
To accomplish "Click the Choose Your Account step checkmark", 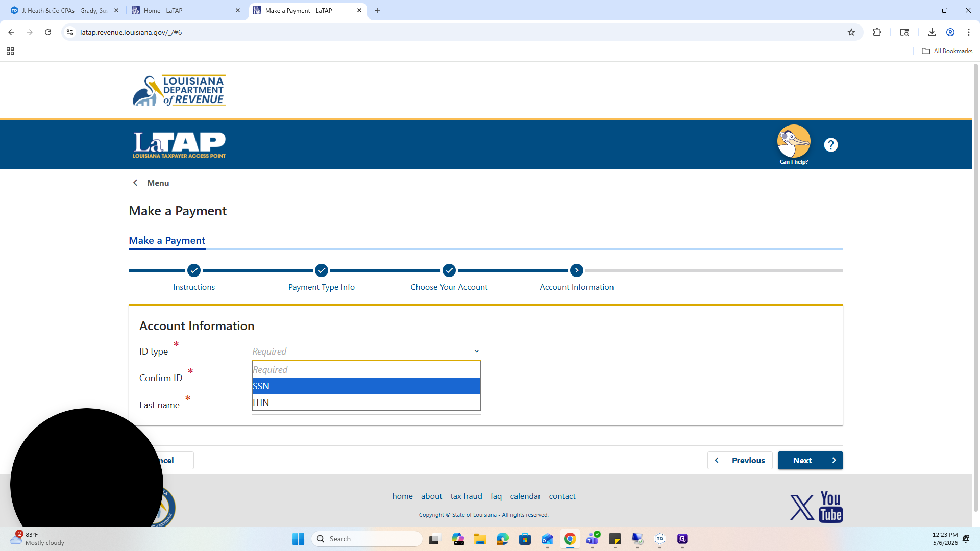I will pos(449,270).
